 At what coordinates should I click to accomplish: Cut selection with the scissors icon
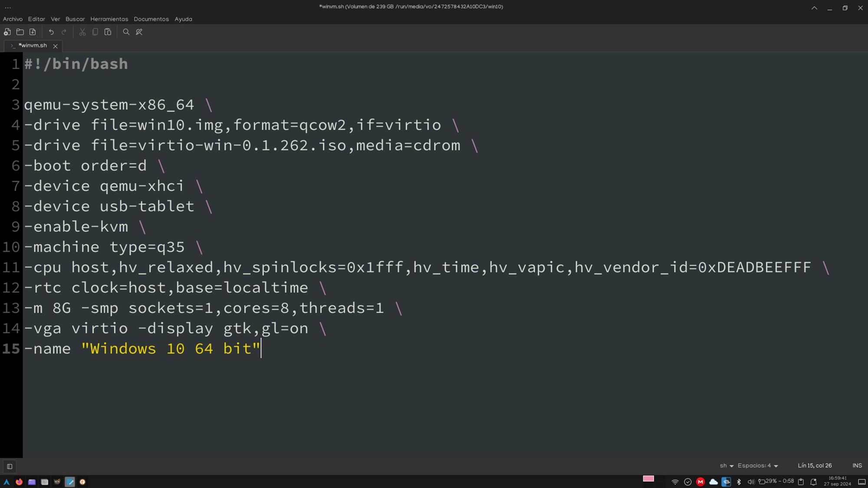click(x=82, y=32)
